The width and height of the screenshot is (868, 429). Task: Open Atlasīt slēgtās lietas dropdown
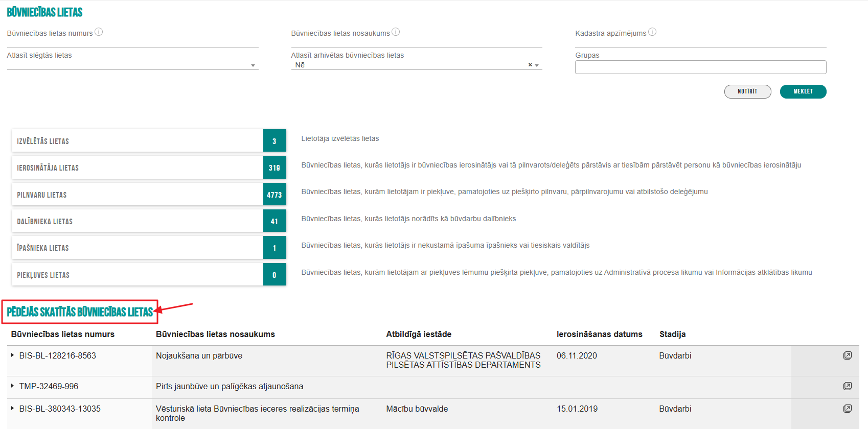tap(132, 65)
